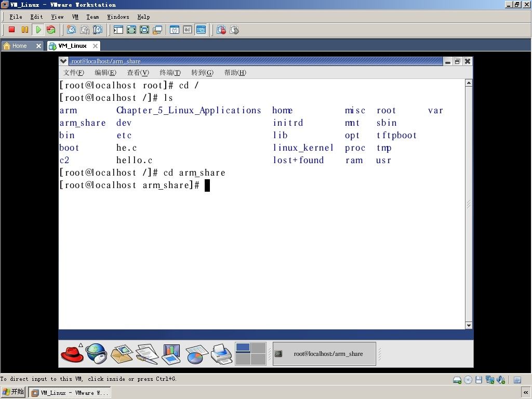Open the terminal window menu arrow

click(x=63, y=61)
